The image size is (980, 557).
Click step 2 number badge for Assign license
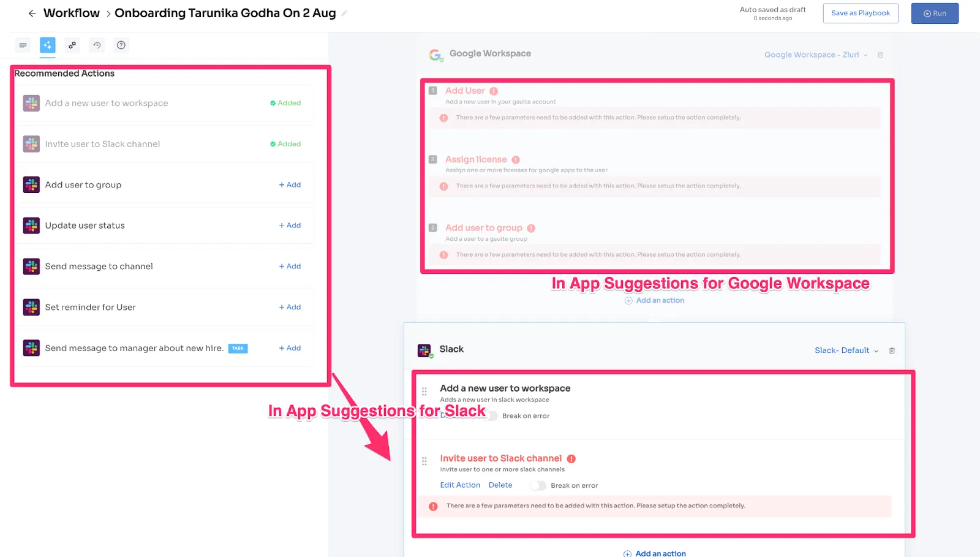[432, 159]
